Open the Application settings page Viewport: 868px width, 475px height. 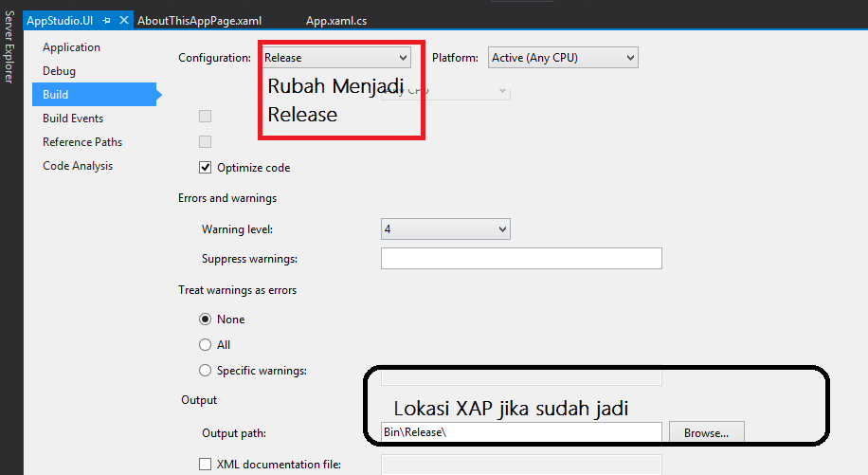point(71,47)
